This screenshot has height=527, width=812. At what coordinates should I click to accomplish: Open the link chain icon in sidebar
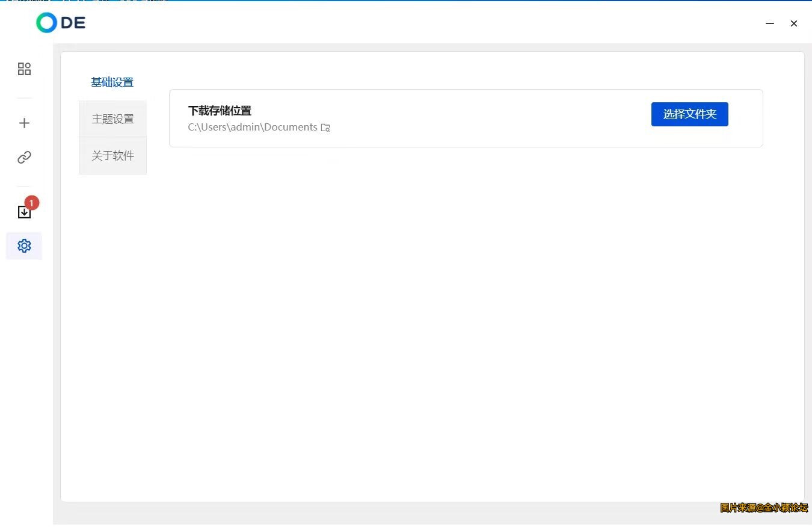coord(24,158)
